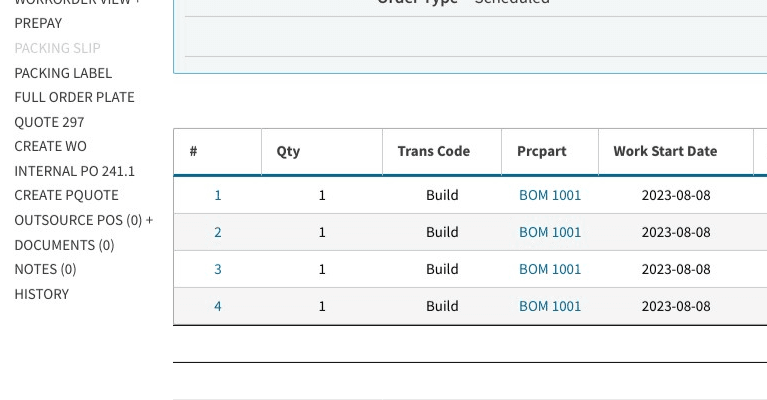The width and height of the screenshot is (767, 400).
Task: Open Packing Label from the sidebar
Action: point(63,73)
